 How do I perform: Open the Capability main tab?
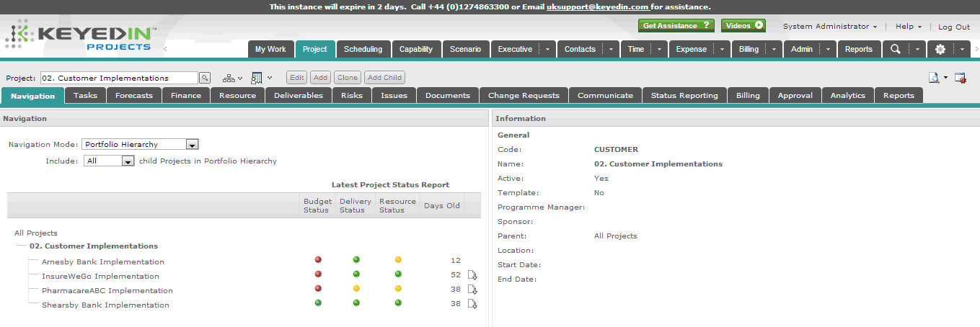coord(416,49)
